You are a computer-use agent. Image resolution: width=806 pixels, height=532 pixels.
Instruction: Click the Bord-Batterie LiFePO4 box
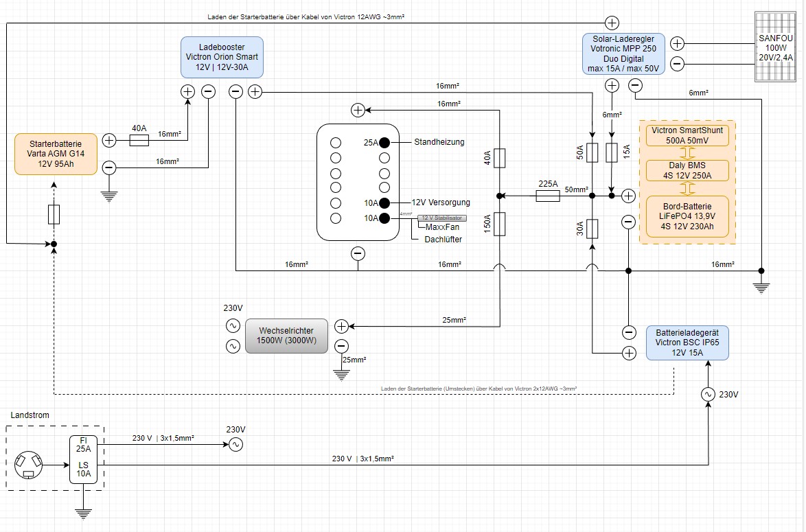pos(687,216)
